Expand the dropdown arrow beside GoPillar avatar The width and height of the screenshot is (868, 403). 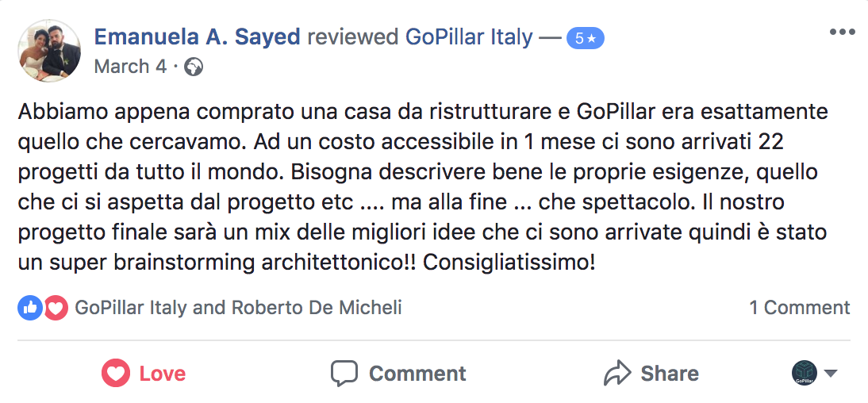pos(831,374)
